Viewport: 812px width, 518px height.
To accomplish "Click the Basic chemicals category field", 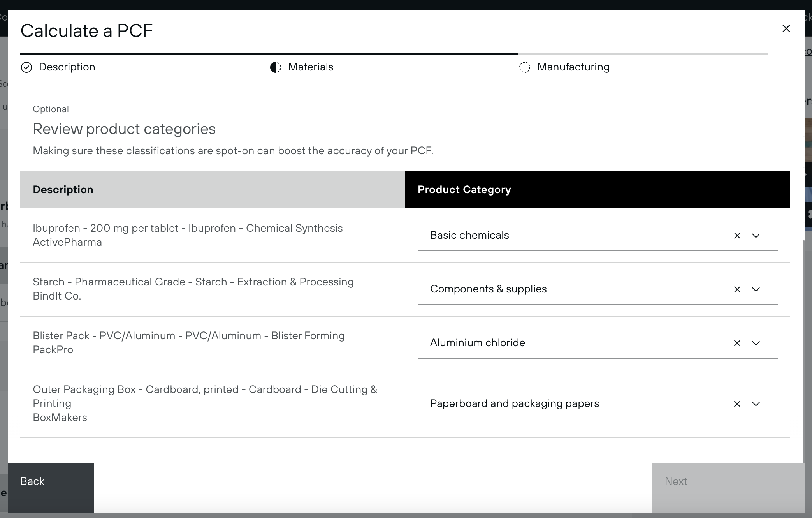I will (x=564, y=235).
